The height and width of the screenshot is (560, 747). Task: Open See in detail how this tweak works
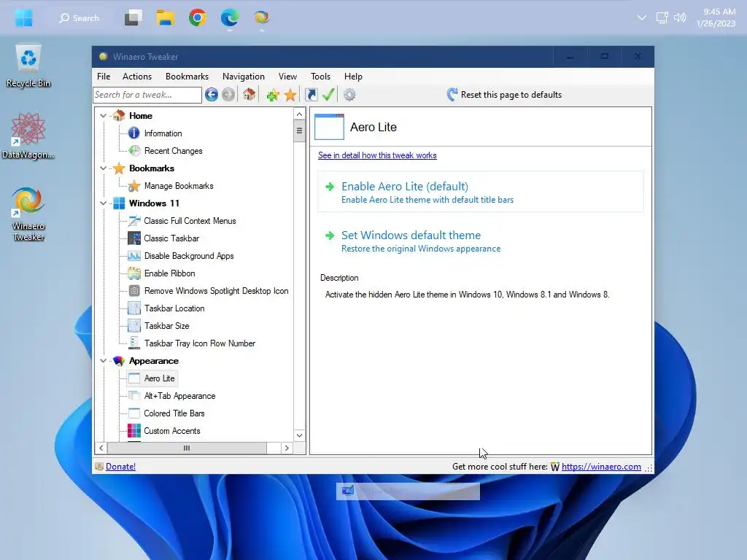(377, 155)
